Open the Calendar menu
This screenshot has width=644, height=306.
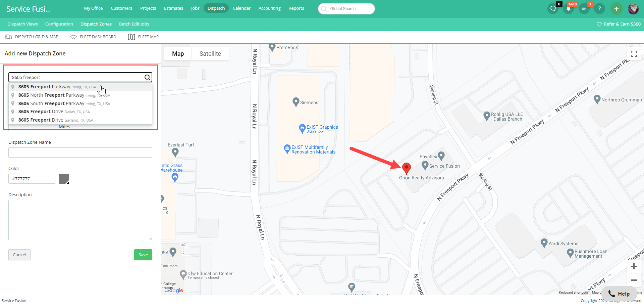pyautogui.click(x=241, y=8)
